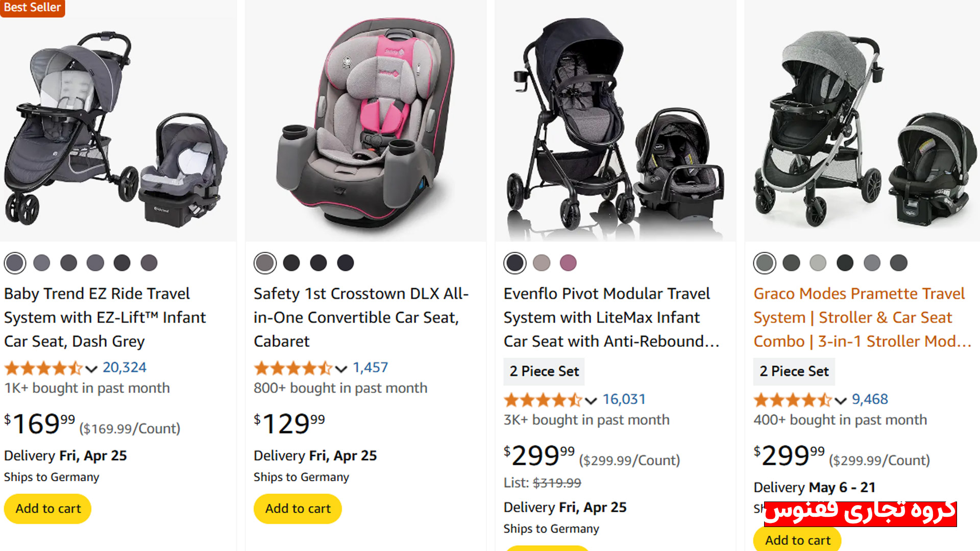Image resolution: width=980 pixels, height=551 pixels.
Task: Open star rating dropdown for Baby Trend stroller
Action: (91, 368)
